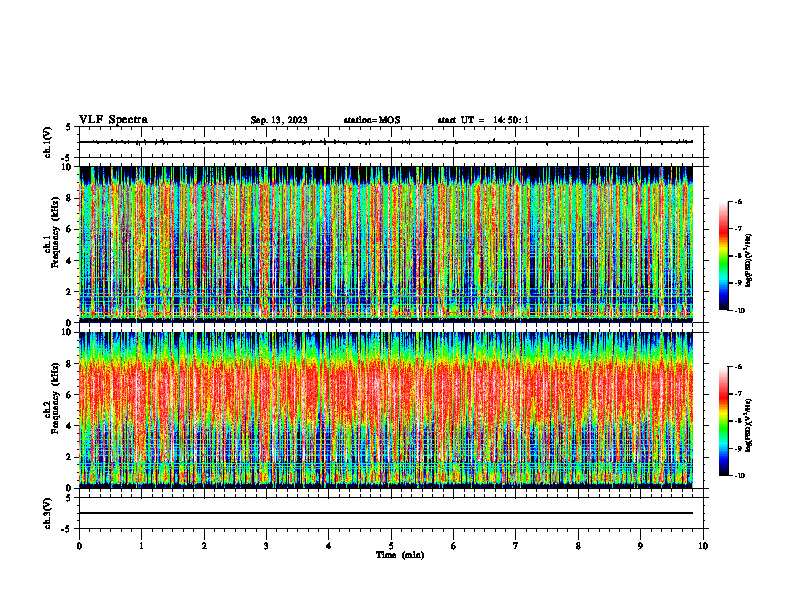Click the "-10" label on ch.1 color bar
The width and height of the screenshot is (792, 612).
[x=739, y=311]
